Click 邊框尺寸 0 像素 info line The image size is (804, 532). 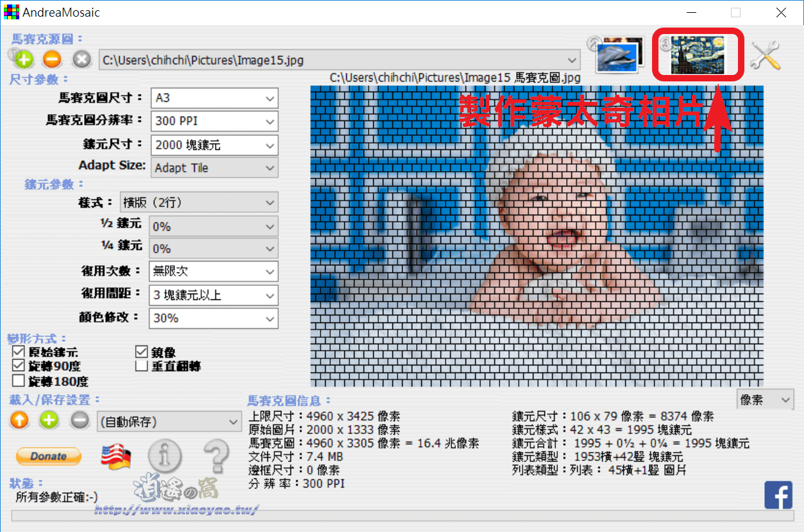click(293, 470)
